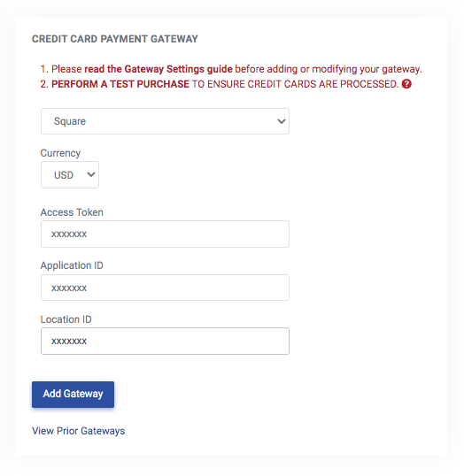Click the red question mark help icon

tap(406, 84)
